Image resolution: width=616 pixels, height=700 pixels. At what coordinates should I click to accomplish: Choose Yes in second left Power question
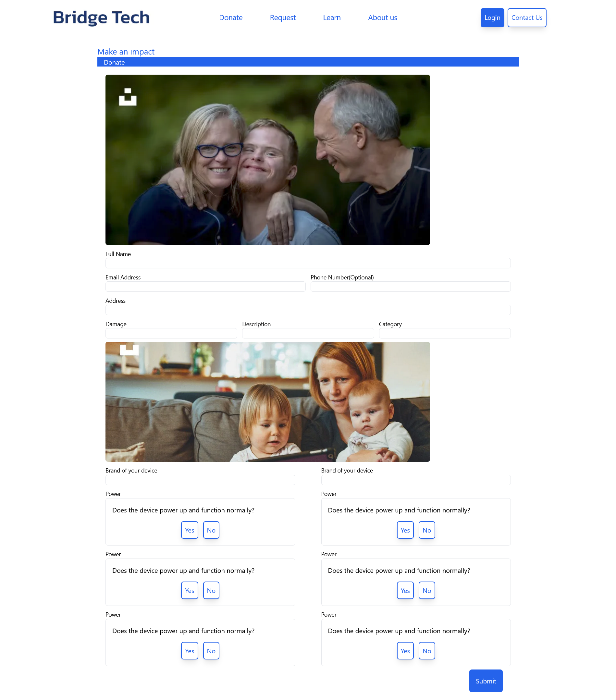point(189,590)
